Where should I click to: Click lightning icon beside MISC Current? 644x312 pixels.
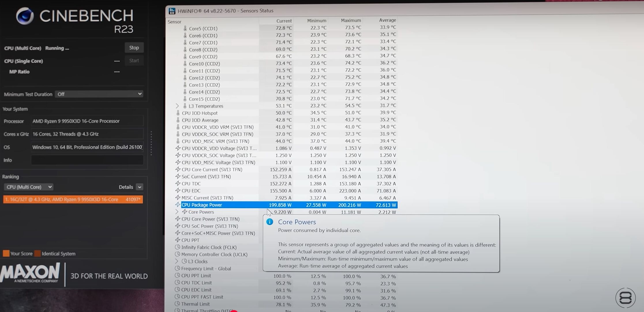coord(178,198)
